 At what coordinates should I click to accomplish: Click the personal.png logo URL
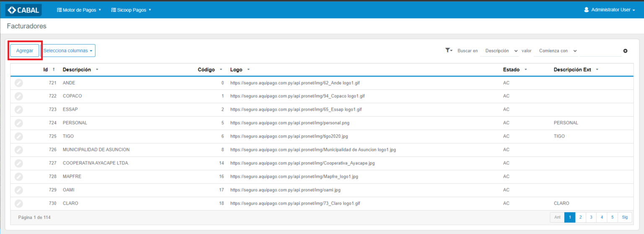click(x=290, y=123)
